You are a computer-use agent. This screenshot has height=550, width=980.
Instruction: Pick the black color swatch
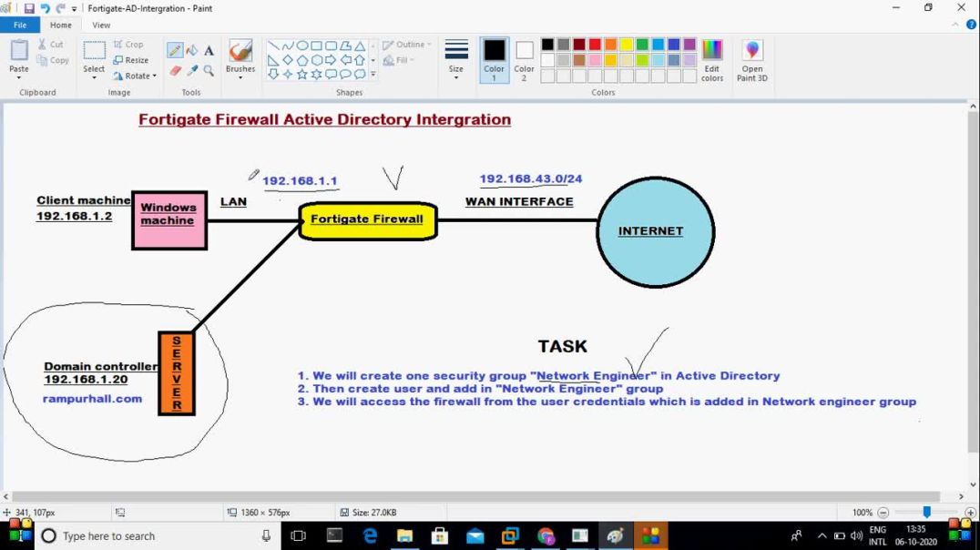(x=547, y=45)
